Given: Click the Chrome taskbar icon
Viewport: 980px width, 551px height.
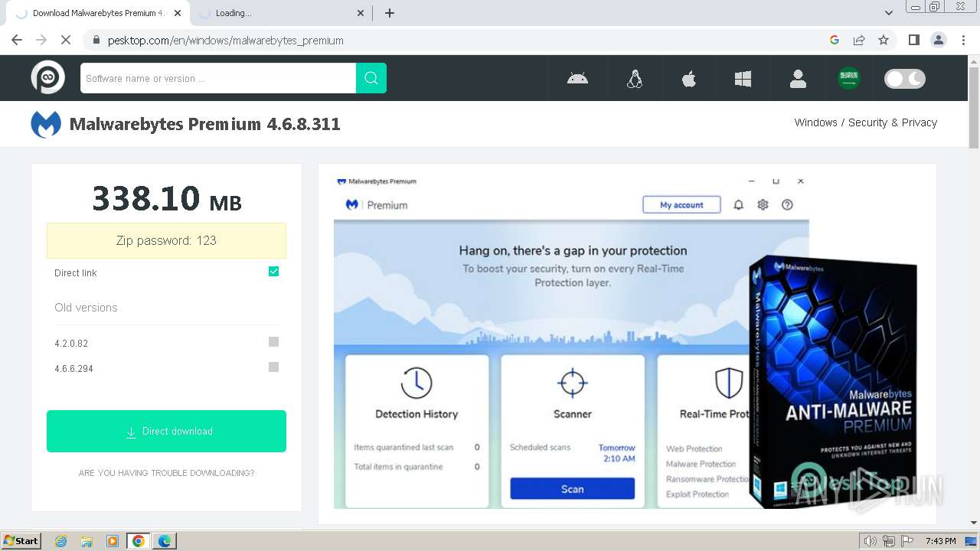Looking at the screenshot, I should (x=139, y=541).
